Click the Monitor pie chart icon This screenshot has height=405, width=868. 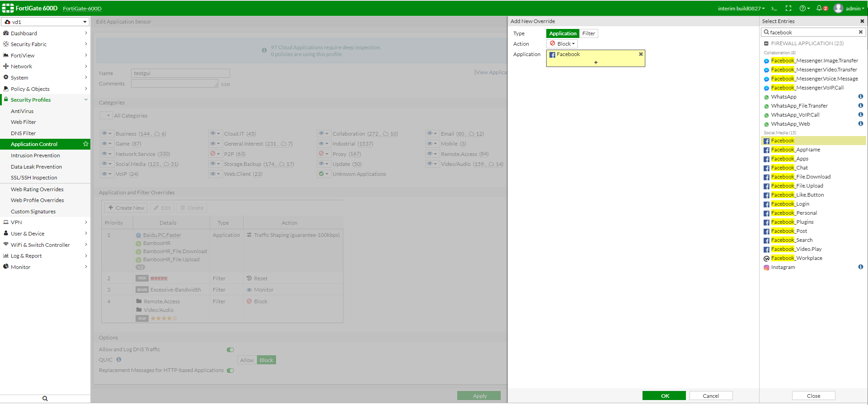pos(6,267)
